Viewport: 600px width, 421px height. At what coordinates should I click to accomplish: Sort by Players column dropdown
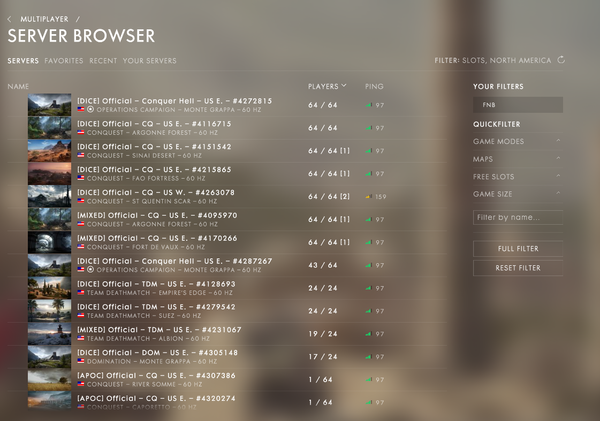(327, 86)
